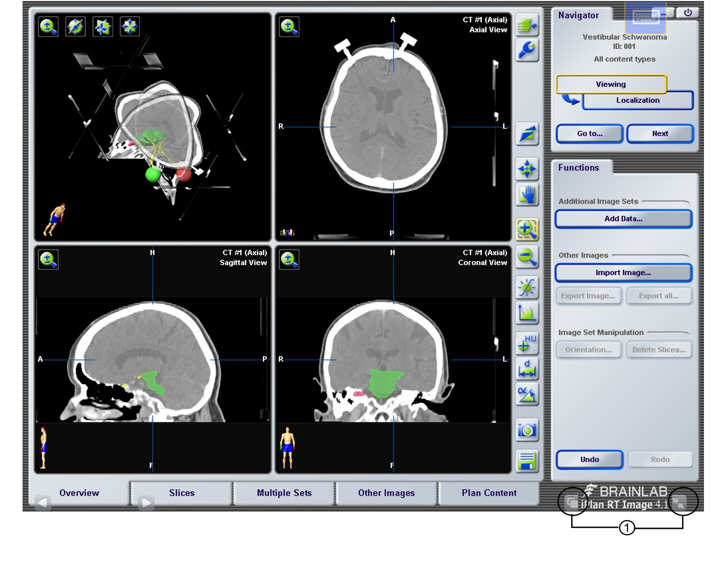The height and width of the screenshot is (571, 728).
Task: Click the Orientation... button
Action: coord(588,349)
